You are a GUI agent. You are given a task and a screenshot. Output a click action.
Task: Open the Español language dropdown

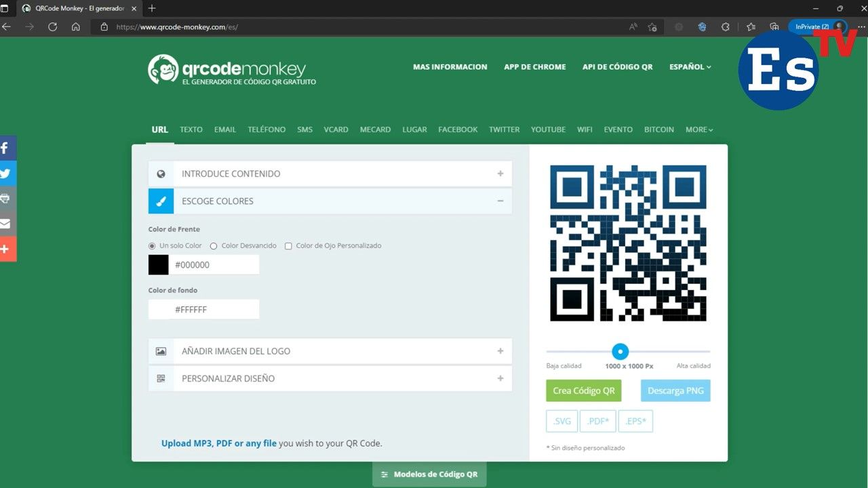coord(690,67)
